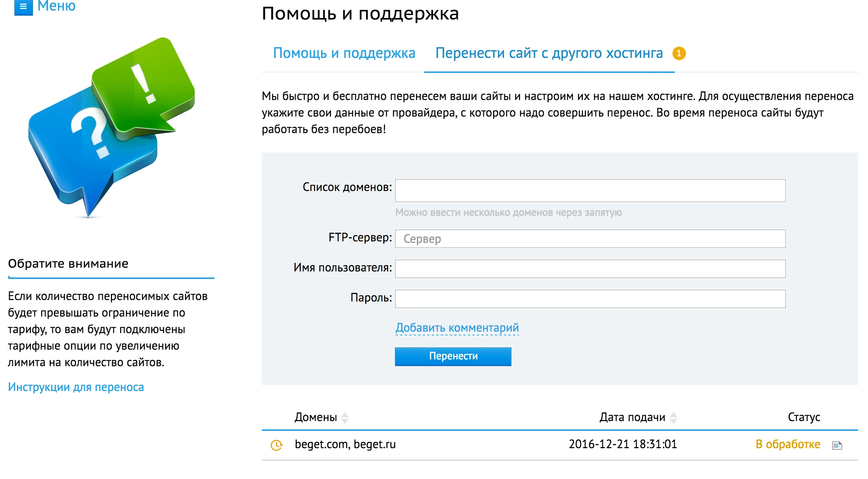Open the blue hamburger menu icon
This screenshot has width=868, height=479.
pos(23,7)
